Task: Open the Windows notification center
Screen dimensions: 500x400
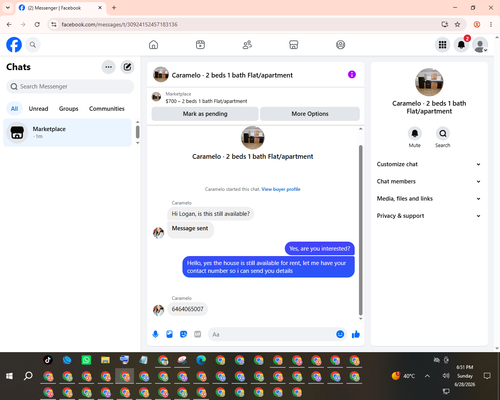Action: (487, 376)
